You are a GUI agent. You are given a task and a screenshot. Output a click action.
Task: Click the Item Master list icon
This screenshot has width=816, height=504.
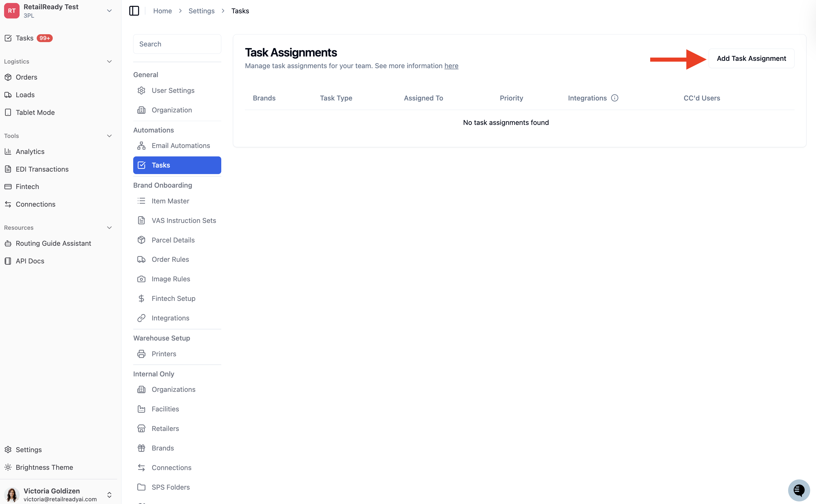pyautogui.click(x=141, y=201)
